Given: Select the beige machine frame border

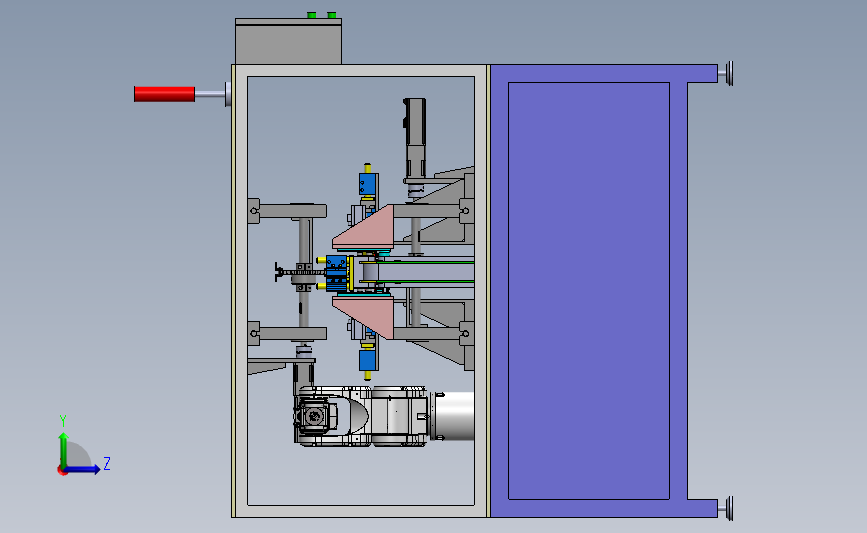Looking at the screenshot, I should pos(361,291).
